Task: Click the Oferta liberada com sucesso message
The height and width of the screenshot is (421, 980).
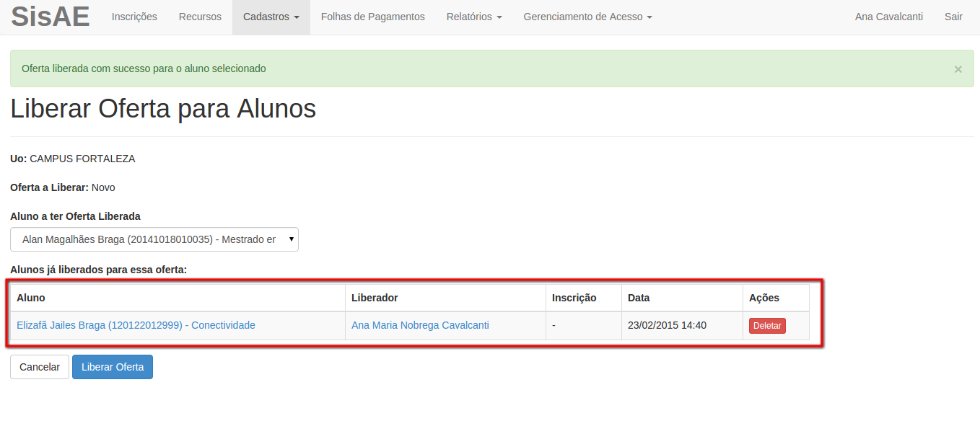Action: [x=144, y=68]
